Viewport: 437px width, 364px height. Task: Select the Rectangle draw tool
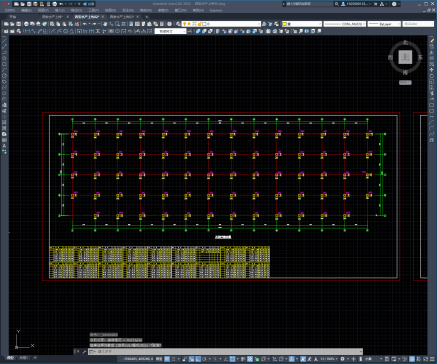point(4,64)
